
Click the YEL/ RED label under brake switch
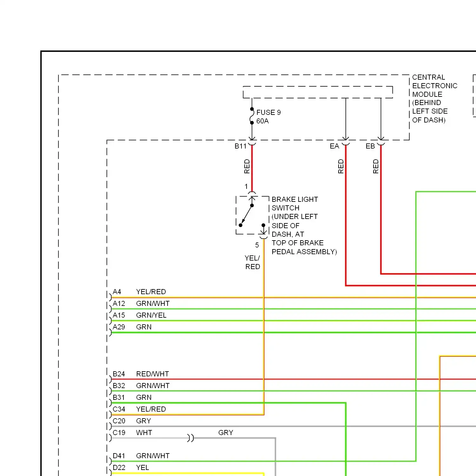pos(252,262)
